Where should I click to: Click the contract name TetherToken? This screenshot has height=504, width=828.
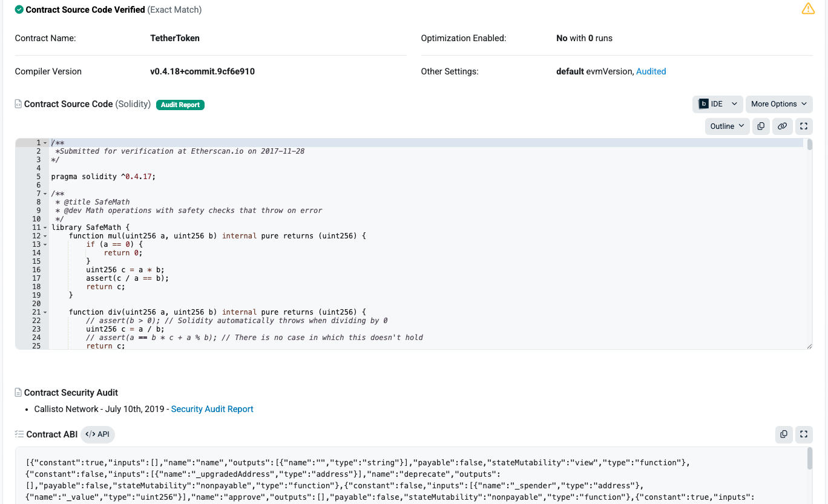[175, 38]
